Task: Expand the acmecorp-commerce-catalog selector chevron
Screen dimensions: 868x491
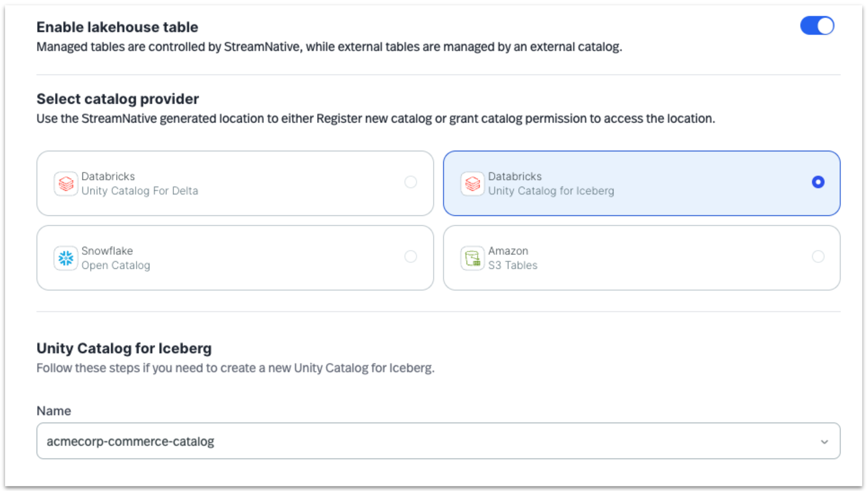Action: (x=824, y=441)
